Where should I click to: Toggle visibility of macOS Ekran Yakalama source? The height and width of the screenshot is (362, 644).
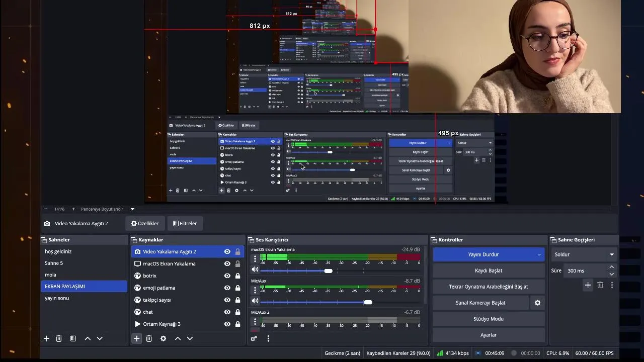coord(227,264)
